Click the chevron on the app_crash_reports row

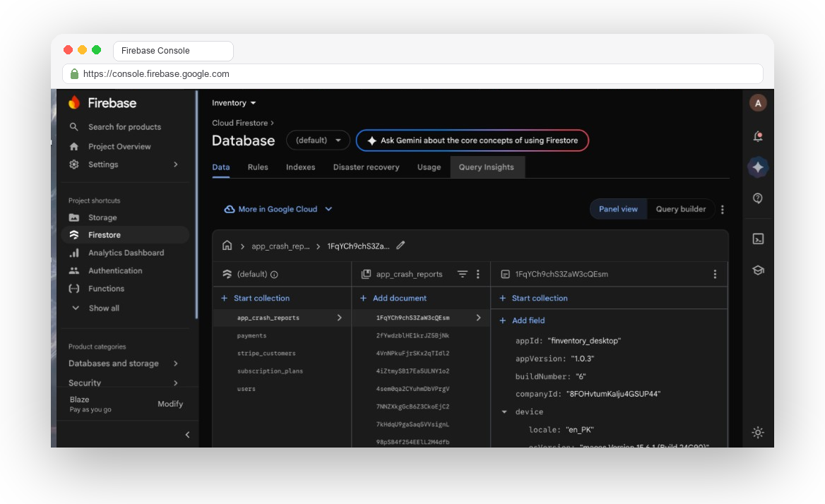(339, 318)
